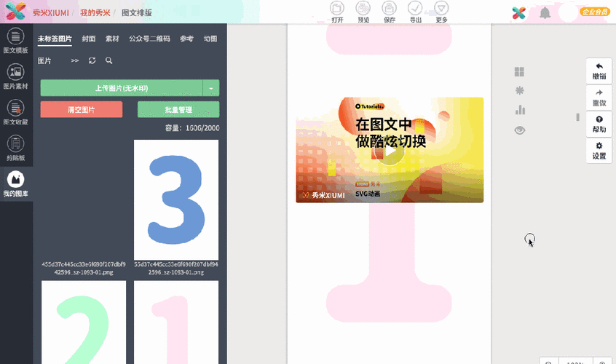
Task: Expand the >> chevrons next to 图片
Action: point(75,61)
